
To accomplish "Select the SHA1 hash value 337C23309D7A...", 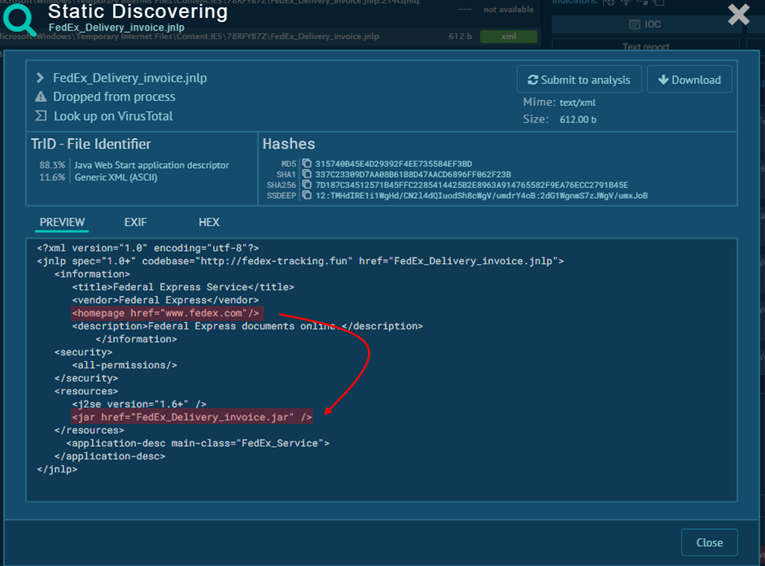I will click(x=413, y=174).
